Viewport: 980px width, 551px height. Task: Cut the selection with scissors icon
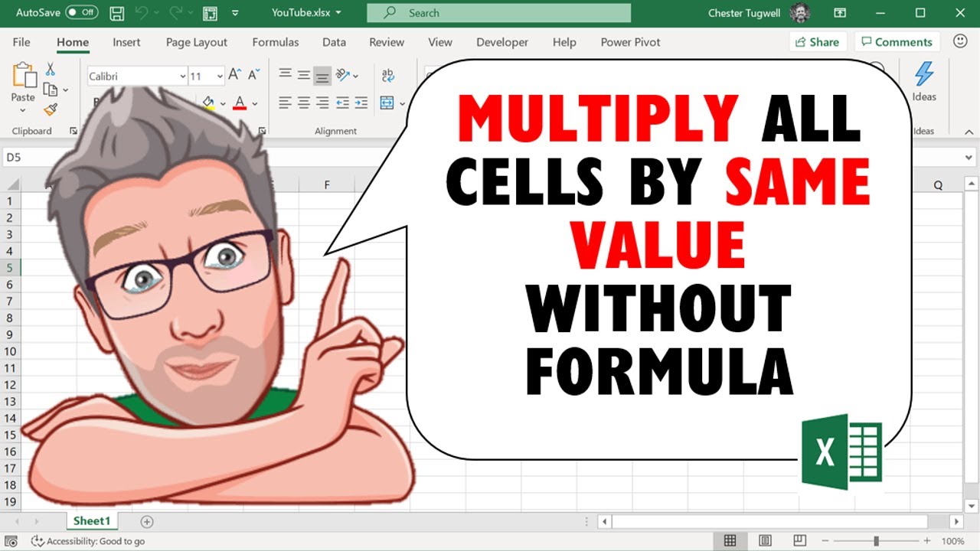click(x=51, y=70)
